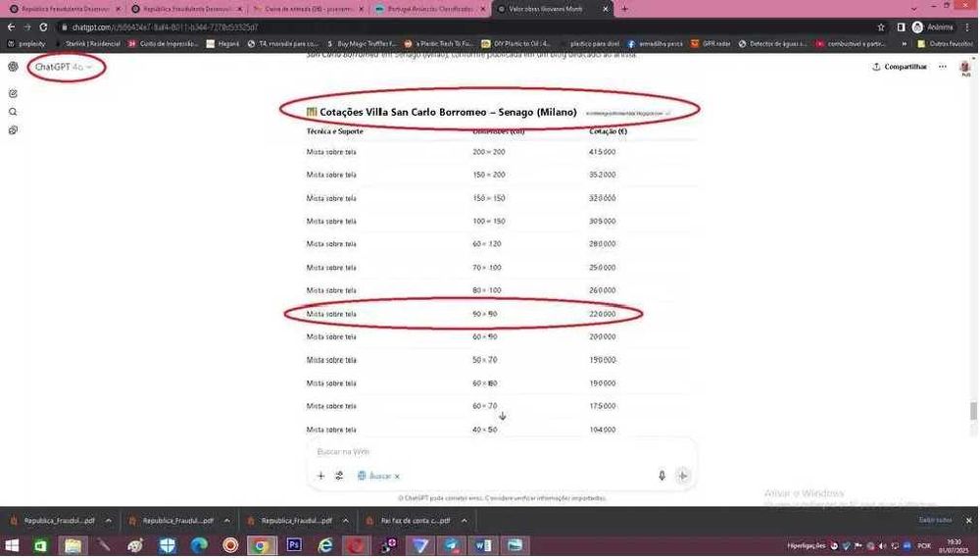The height and width of the screenshot is (560, 980).
Task: Open a new browser tab with plus
Action: tap(623, 10)
